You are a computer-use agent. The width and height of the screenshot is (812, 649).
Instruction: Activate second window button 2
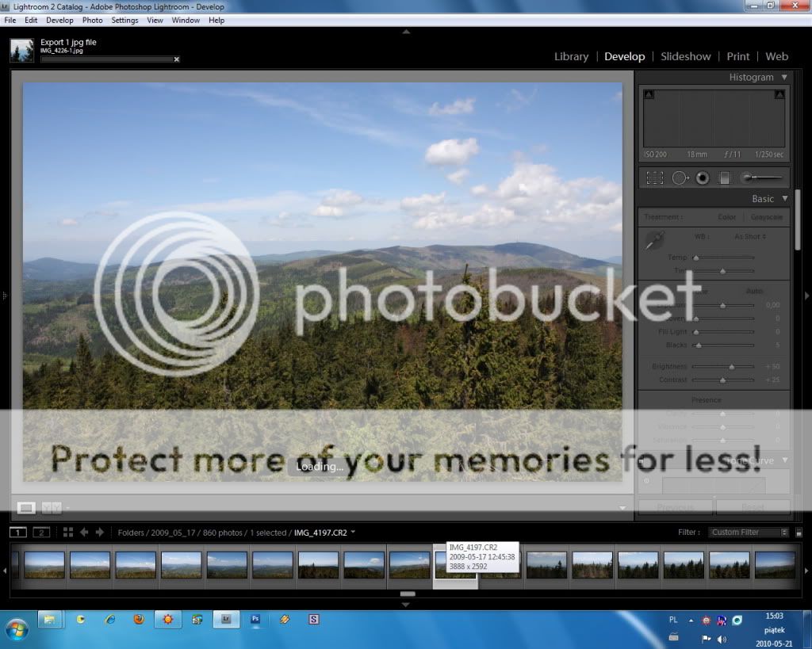(x=41, y=532)
